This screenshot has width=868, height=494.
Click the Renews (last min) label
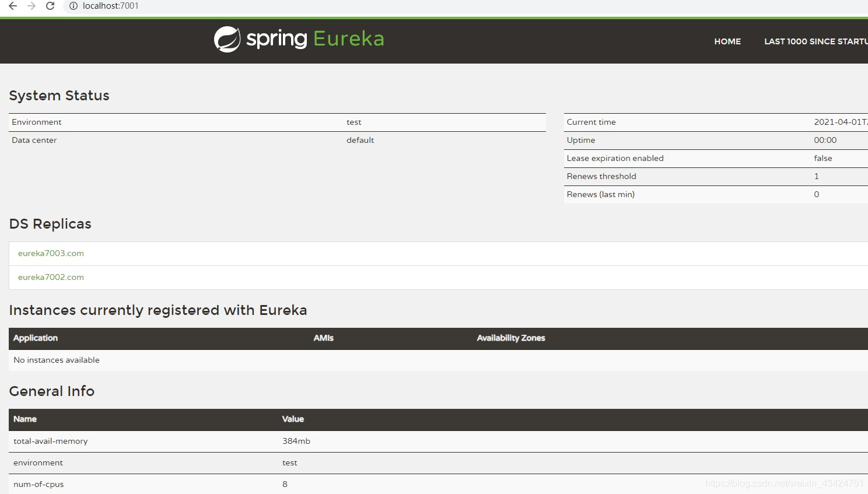[x=600, y=194]
